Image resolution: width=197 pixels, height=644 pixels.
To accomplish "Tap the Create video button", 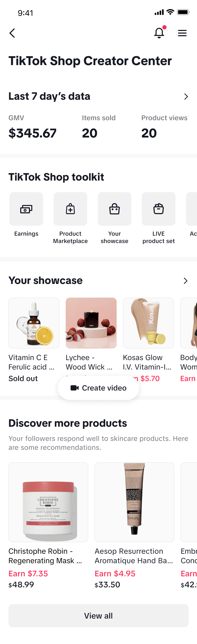I will (x=98, y=388).
